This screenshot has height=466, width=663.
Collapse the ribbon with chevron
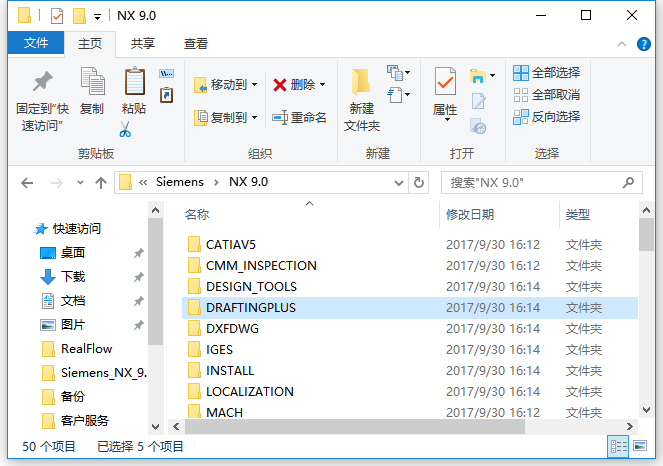coord(622,44)
